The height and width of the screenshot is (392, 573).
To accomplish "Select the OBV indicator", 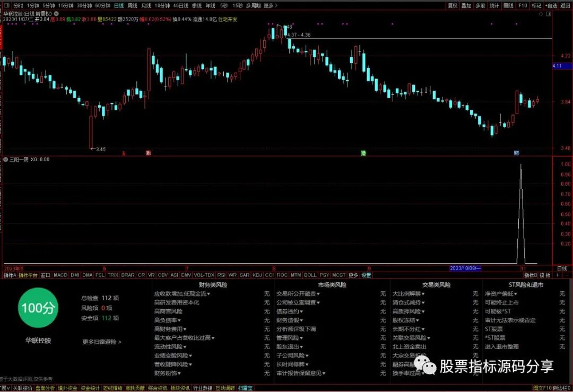I will click(163, 275).
